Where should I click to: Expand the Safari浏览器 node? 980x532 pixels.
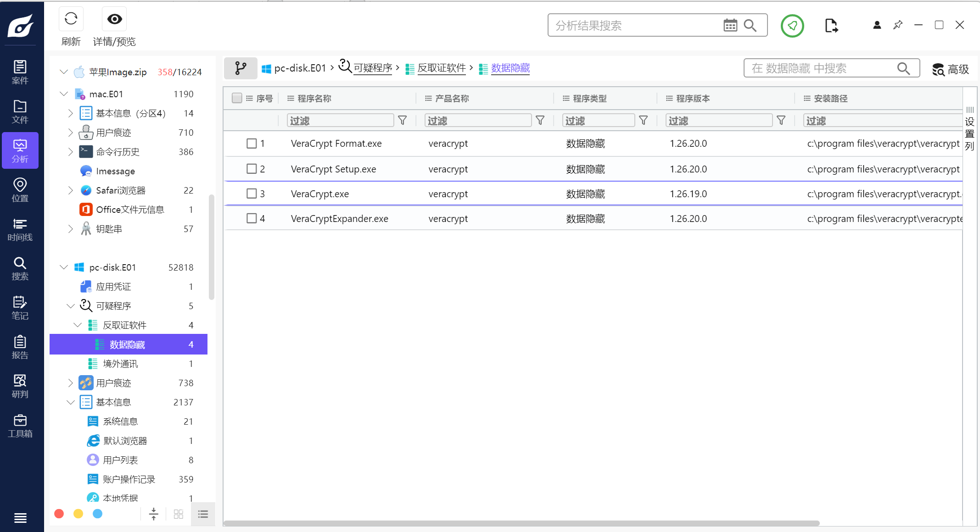point(70,190)
